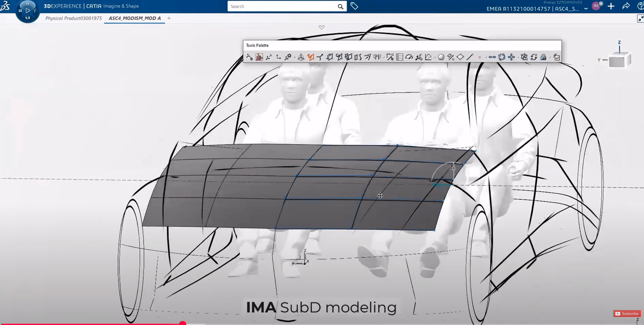The height and width of the screenshot is (325, 644).
Task: Pick the mesh tool right of face extrusion
Action: [x=339, y=57]
